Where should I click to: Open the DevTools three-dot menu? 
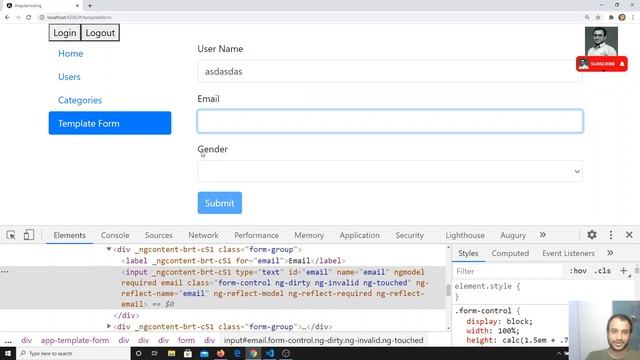[611, 235]
